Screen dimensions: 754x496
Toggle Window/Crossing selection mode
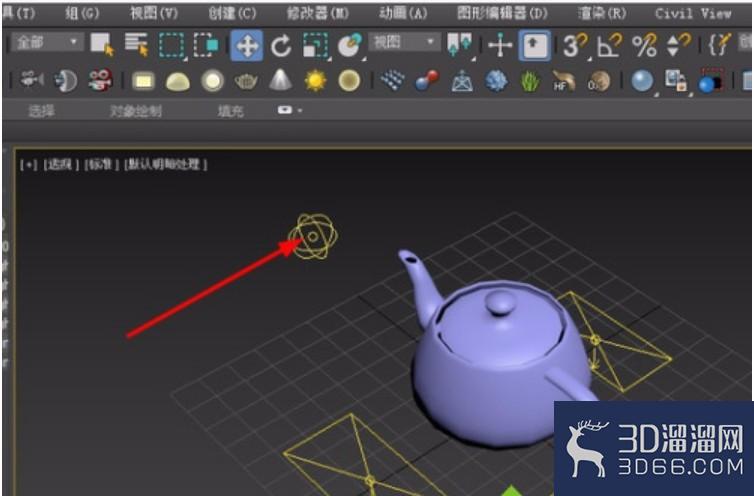206,45
